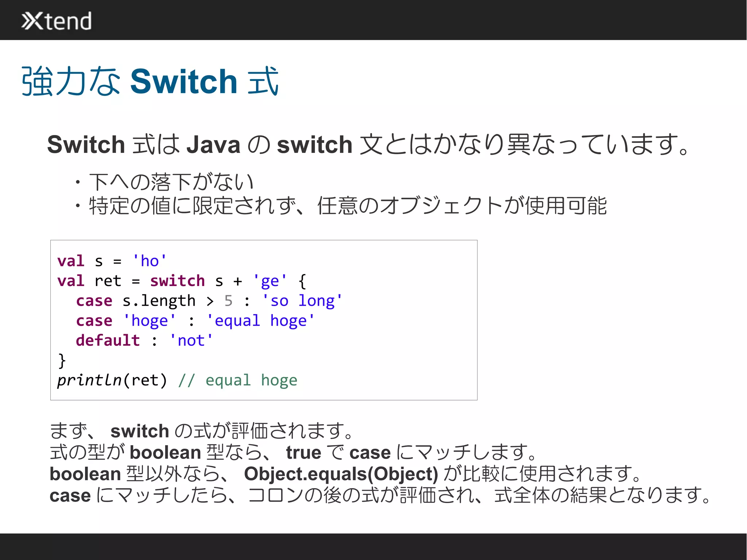The width and height of the screenshot is (747, 560).
Task: Click the code line "val s = 'ho'"
Action: [112, 261]
